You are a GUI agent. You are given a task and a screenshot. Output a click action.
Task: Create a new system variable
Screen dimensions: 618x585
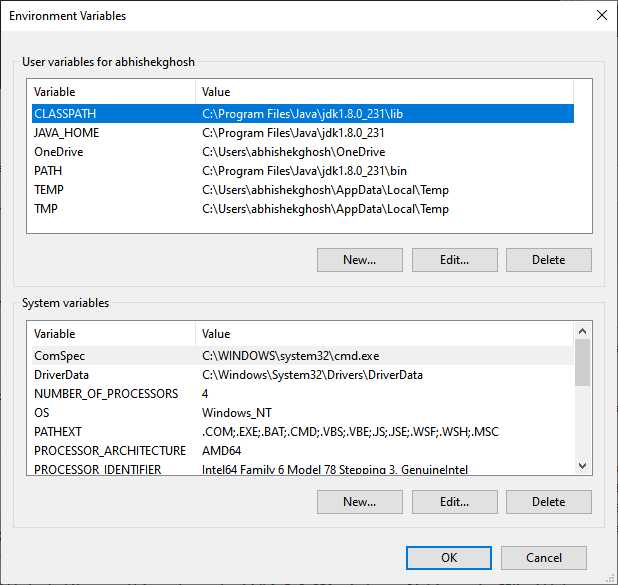pos(359,502)
